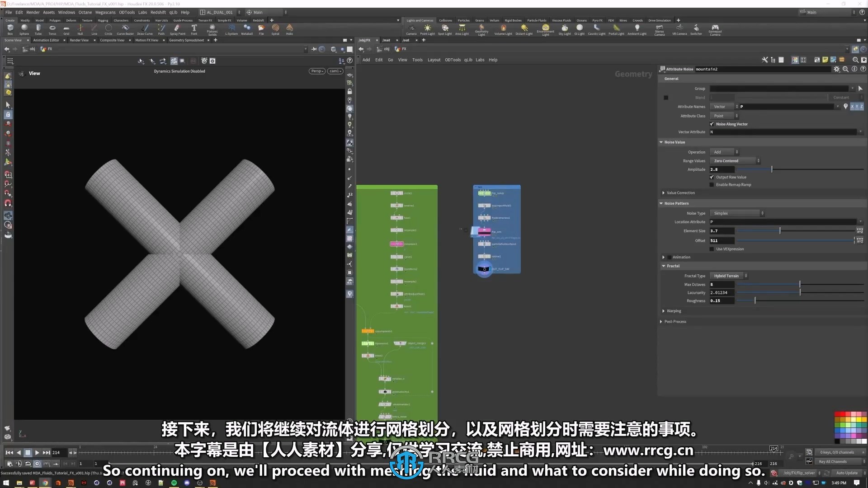Screen dimensions: 868x488
Task: Select the Spiral shelf tool
Action: click(275, 29)
